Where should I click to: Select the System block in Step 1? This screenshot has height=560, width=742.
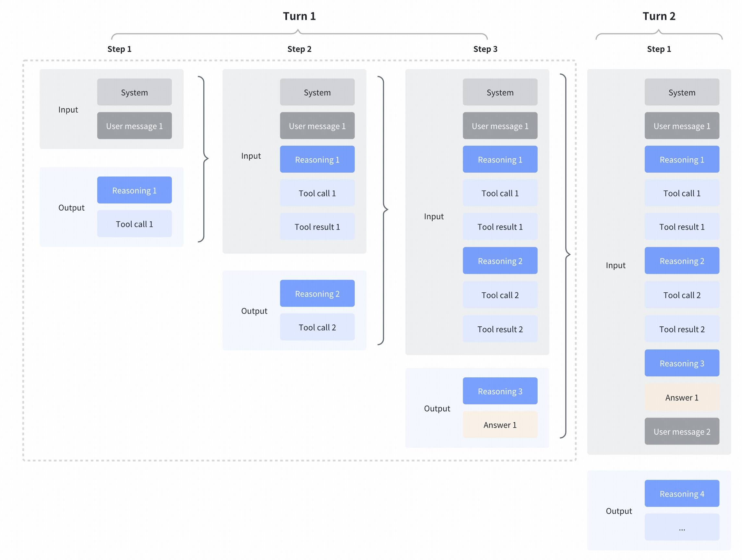134,92
